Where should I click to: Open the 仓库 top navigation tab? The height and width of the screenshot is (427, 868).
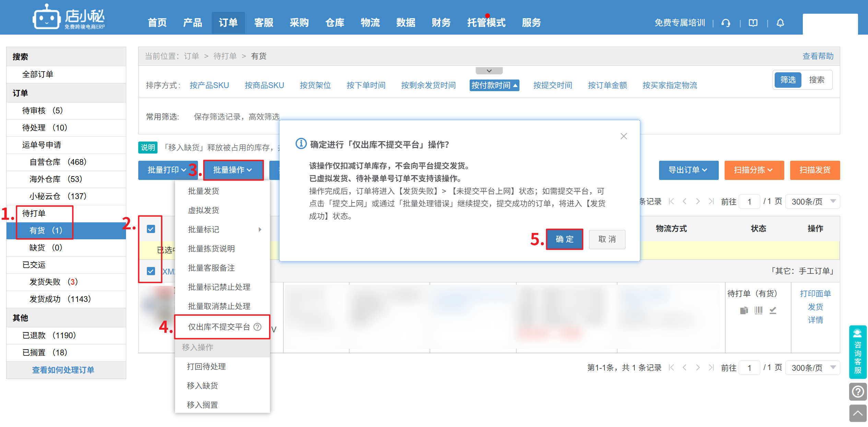point(335,23)
